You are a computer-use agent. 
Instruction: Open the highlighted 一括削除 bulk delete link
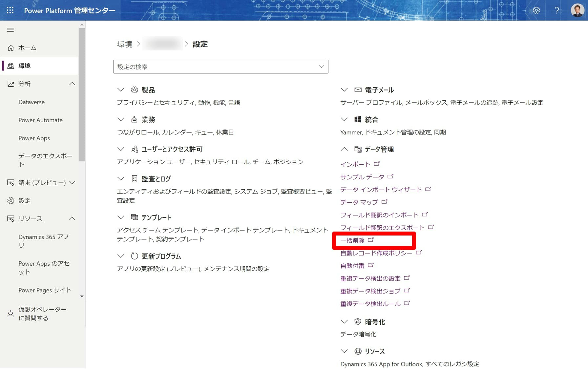(x=354, y=240)
